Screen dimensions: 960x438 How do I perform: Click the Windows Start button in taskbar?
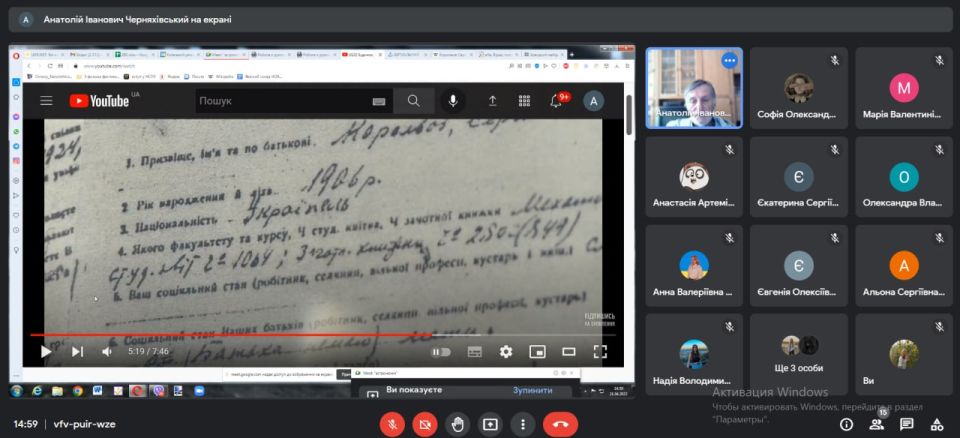pyautogui.click(x=17, y=391)
